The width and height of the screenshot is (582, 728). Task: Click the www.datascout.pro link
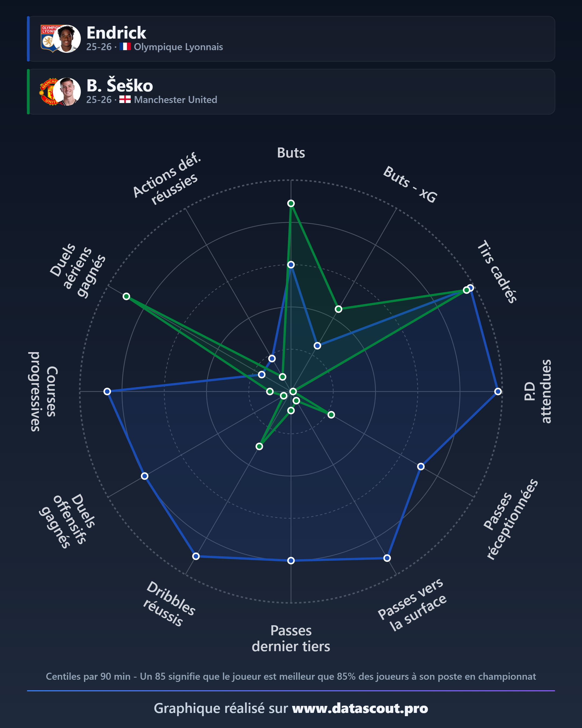(x=360, y=708)
